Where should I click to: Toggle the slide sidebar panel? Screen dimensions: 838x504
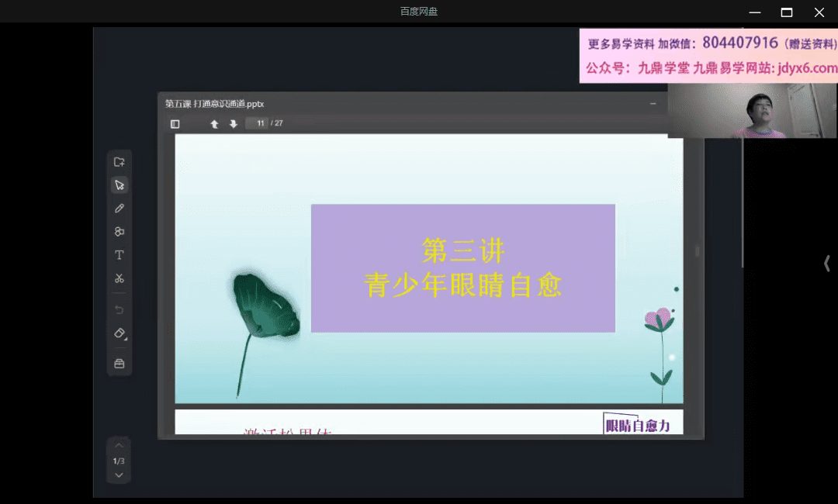click(175, 124)
